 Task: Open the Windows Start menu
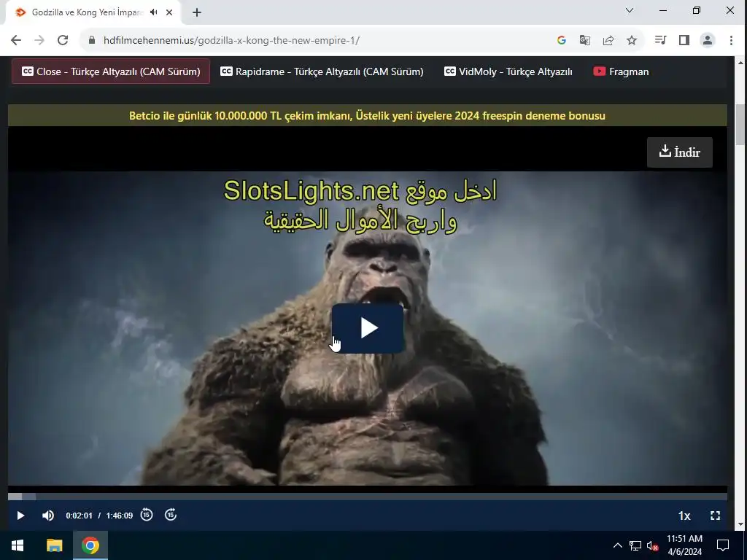click(18, 545)
